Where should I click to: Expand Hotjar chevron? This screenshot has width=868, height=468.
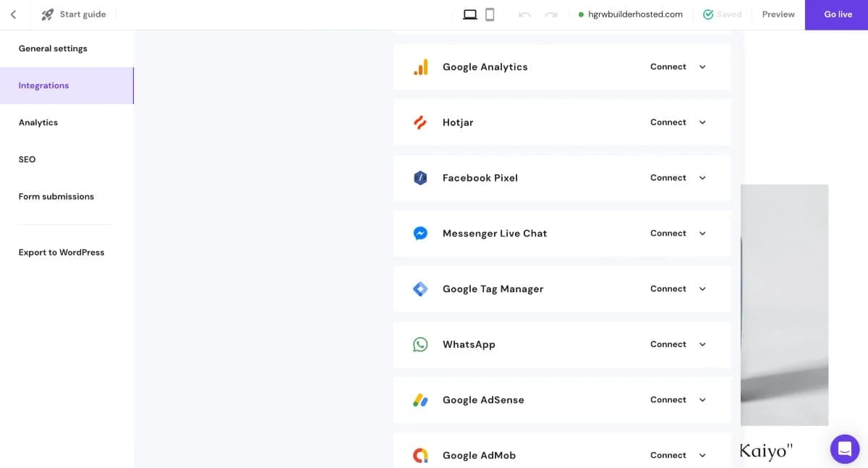(702, 122)
